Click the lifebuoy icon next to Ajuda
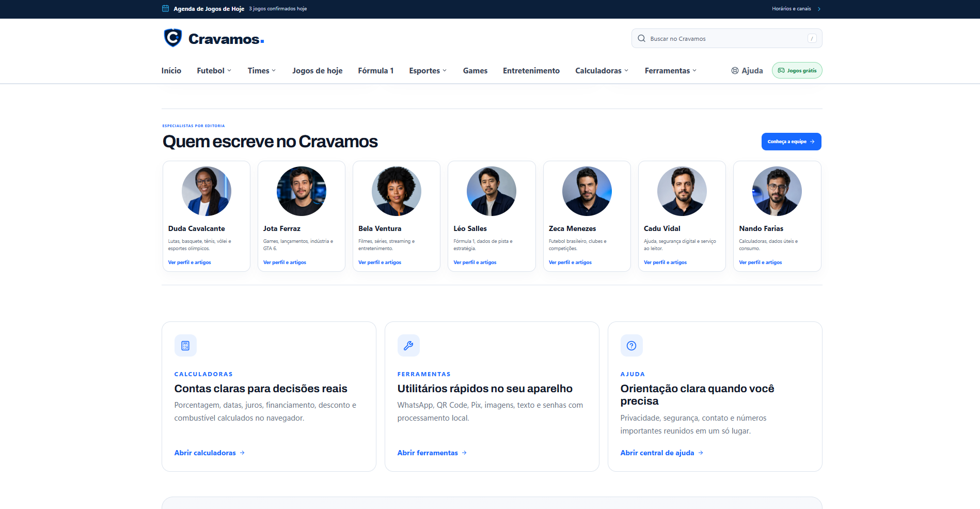The height and width of the screenshot is (509, 980). coord(735,70)
